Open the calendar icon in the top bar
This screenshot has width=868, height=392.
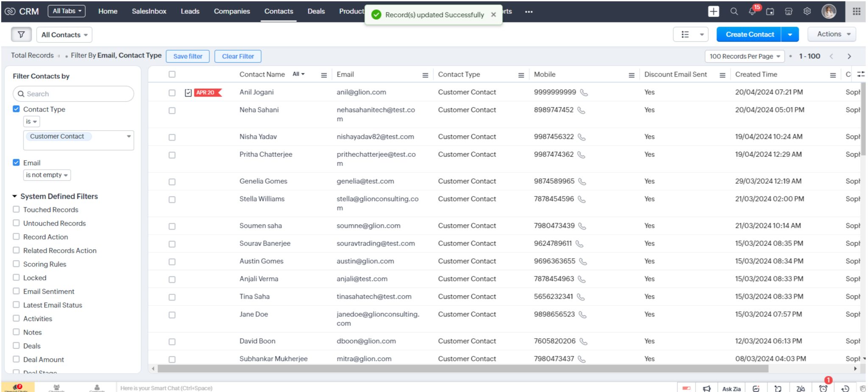pyautogui.click(x=771, y=11)
